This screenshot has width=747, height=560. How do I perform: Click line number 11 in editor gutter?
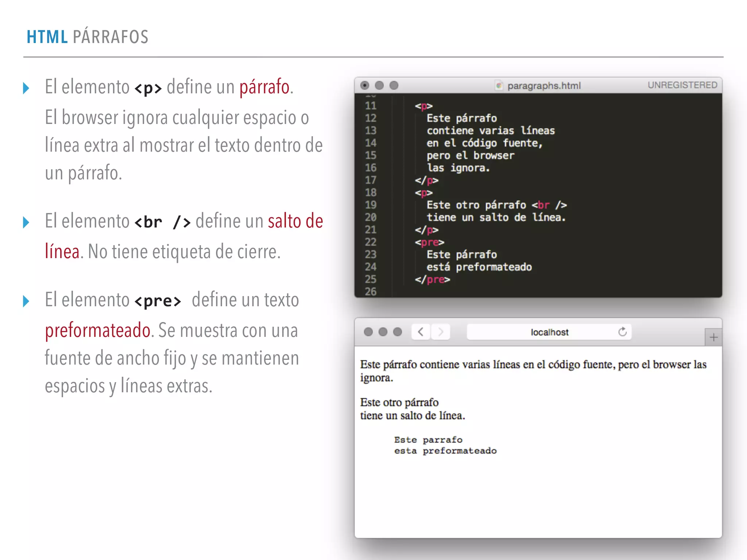pos(371,106)
